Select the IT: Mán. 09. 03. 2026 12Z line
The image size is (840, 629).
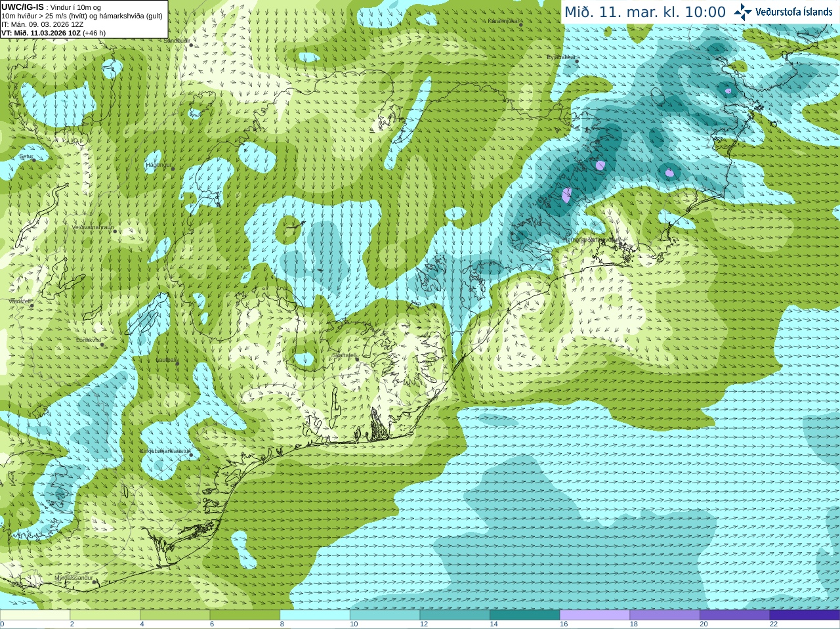43,24
